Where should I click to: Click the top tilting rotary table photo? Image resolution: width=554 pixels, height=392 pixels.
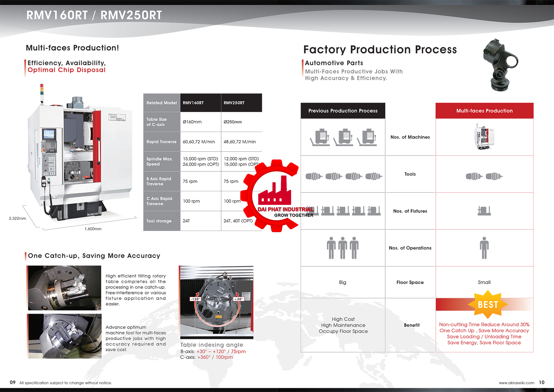coord(65,288)
